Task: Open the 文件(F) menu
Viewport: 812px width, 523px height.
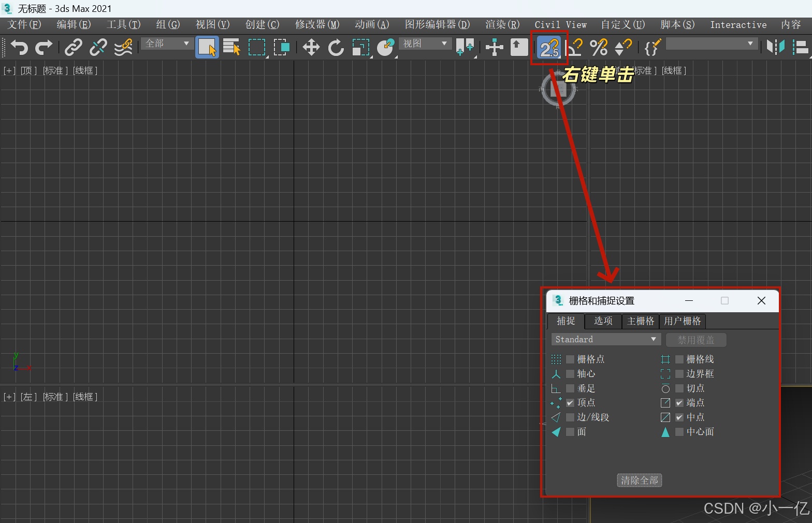Action: point(24,24)
